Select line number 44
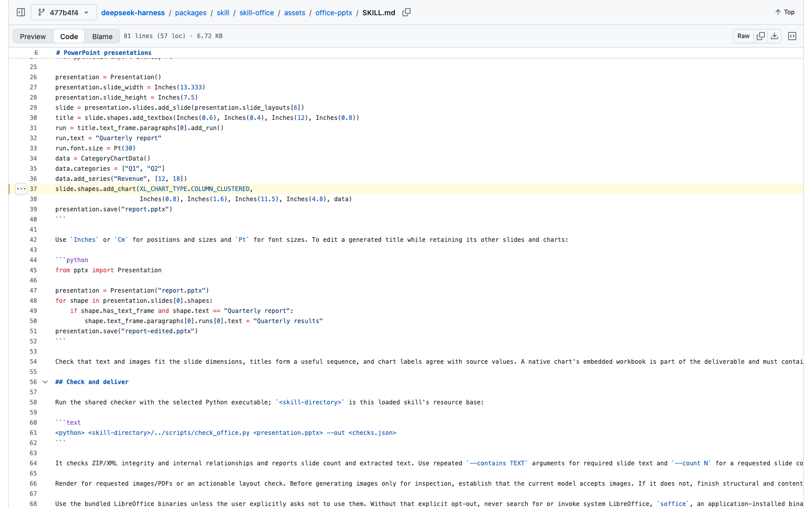 point(33,260)
